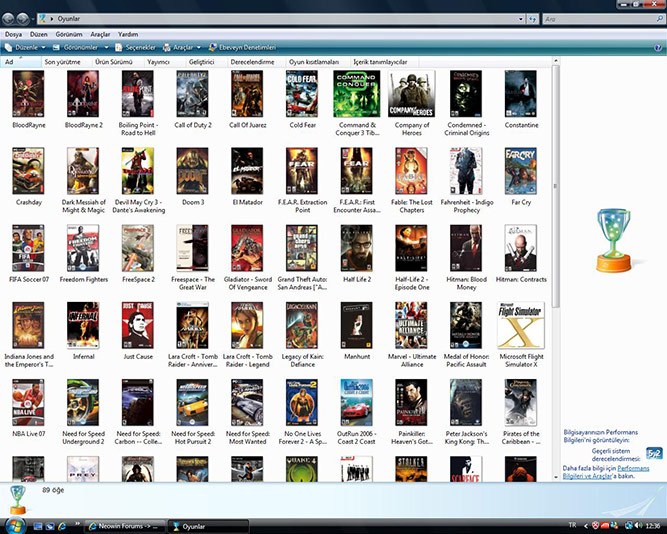Select the Manhunt game icon
The image size is (667, 534).
tap(356, 326)
